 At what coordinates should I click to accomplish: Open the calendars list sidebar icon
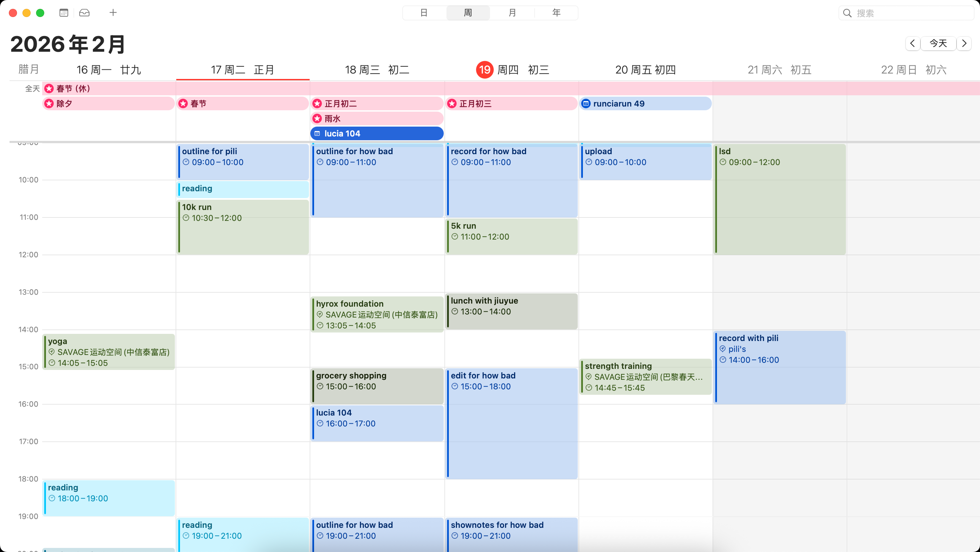click(64, 13)
